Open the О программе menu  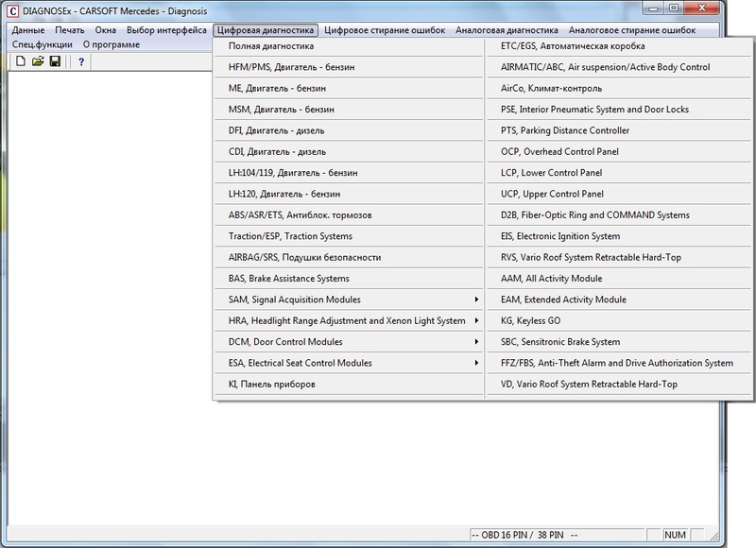pyautogui.click(x=112, y=44)
